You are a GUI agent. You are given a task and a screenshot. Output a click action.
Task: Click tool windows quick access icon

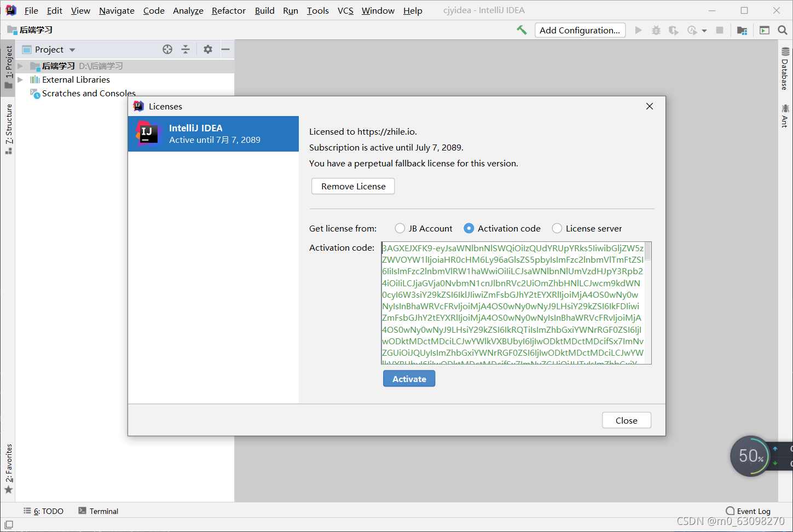pyautogui.click(x=9, y=525)
